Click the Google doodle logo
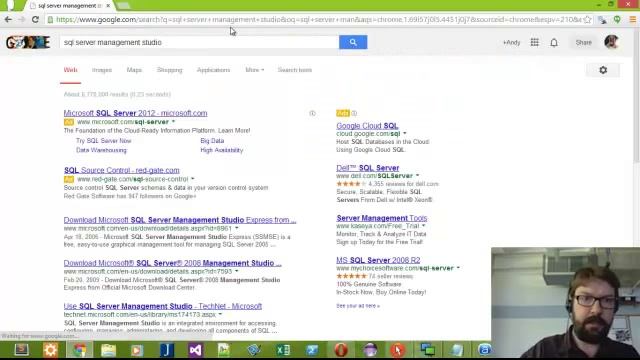 coord(28,42)
